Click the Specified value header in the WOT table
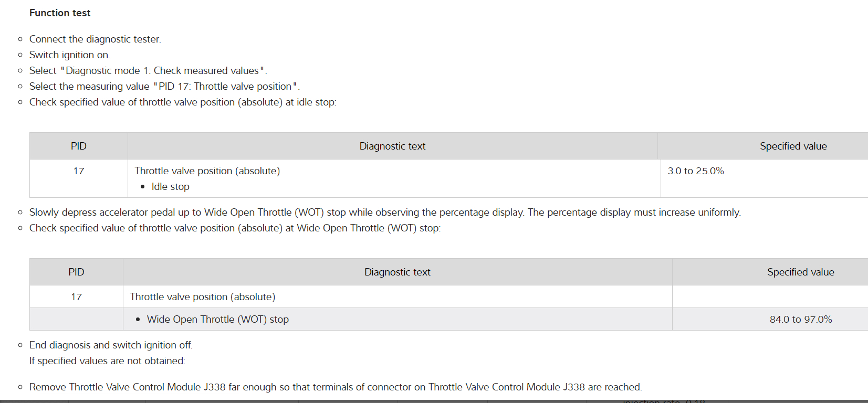The image size is (868, 403). pos(800,272)
